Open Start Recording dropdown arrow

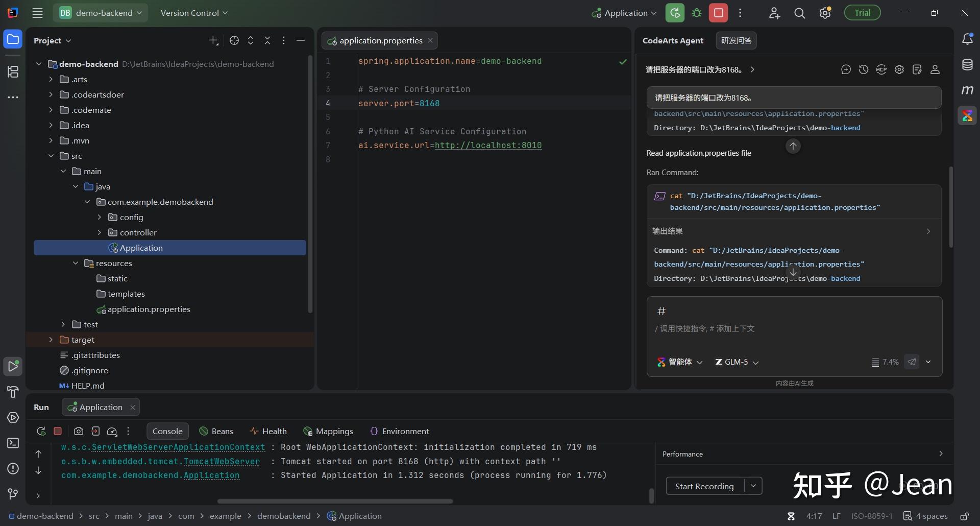753,486
